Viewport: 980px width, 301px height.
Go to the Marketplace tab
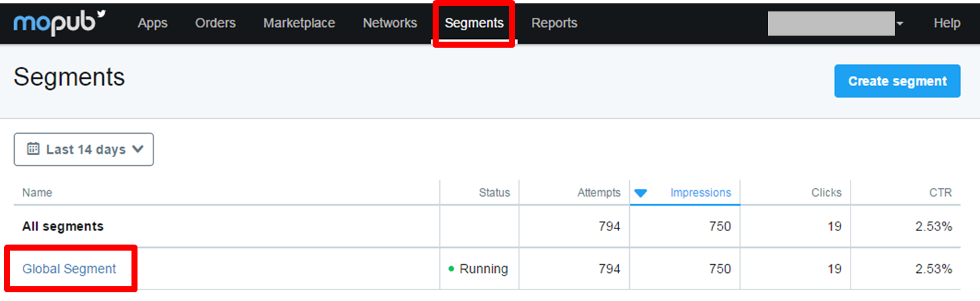(299, 23)
